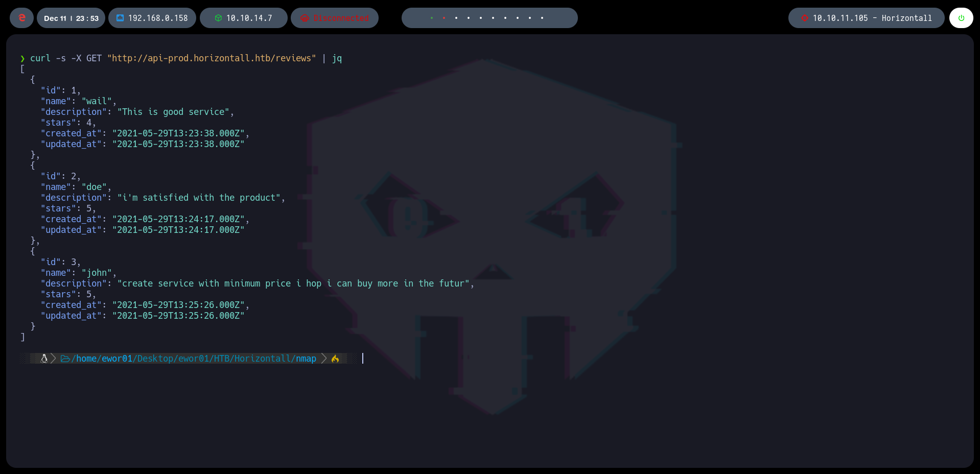Click the 192.168.0.158 address module
Image resolution: width=980 pixels, height=474 pixels.
[x=152, y=18]
